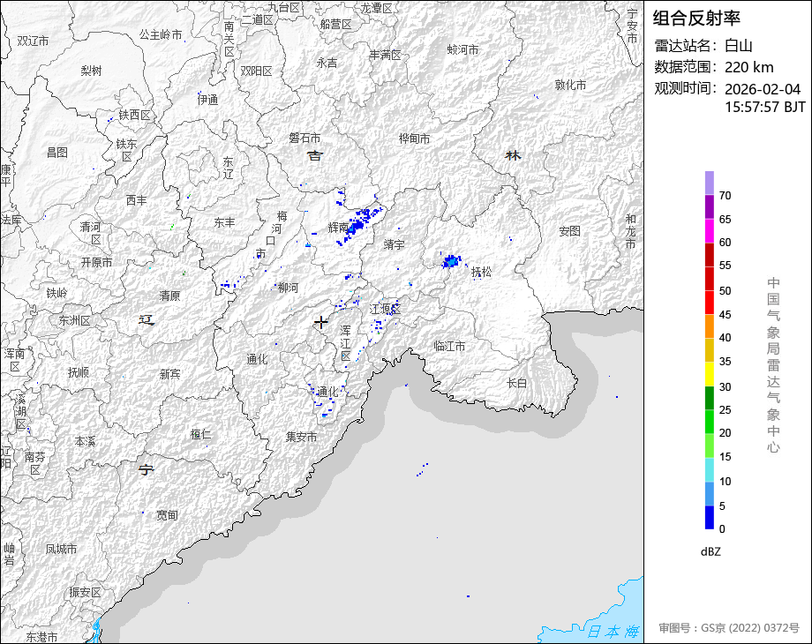Select the 靖宇 map label
The width and height of the screenshot is (812, 644).
pyautogui.click(x=395, y=244)
